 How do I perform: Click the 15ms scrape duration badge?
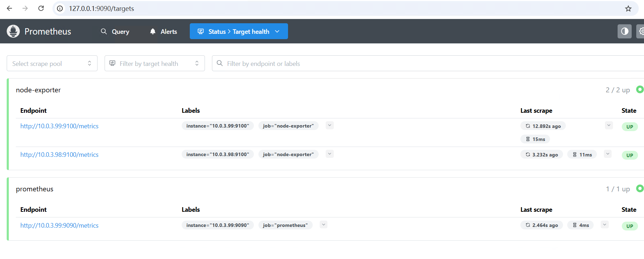point(535,139)
